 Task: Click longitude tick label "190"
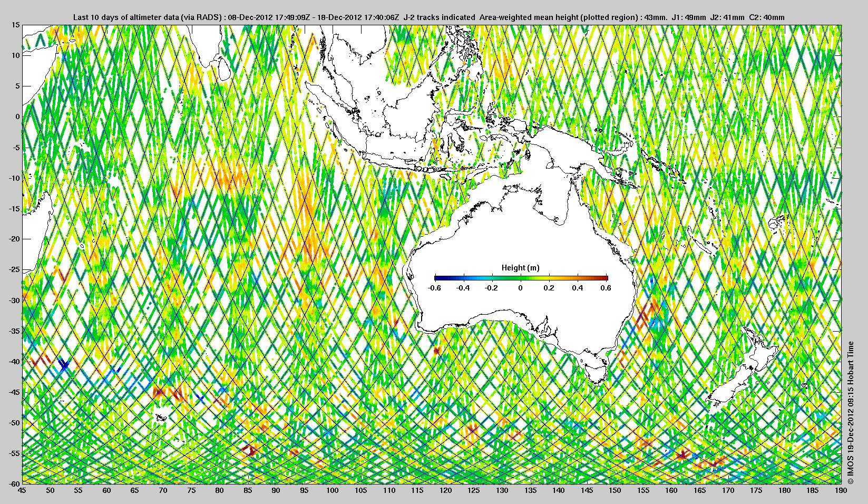(x=841, y=490)
